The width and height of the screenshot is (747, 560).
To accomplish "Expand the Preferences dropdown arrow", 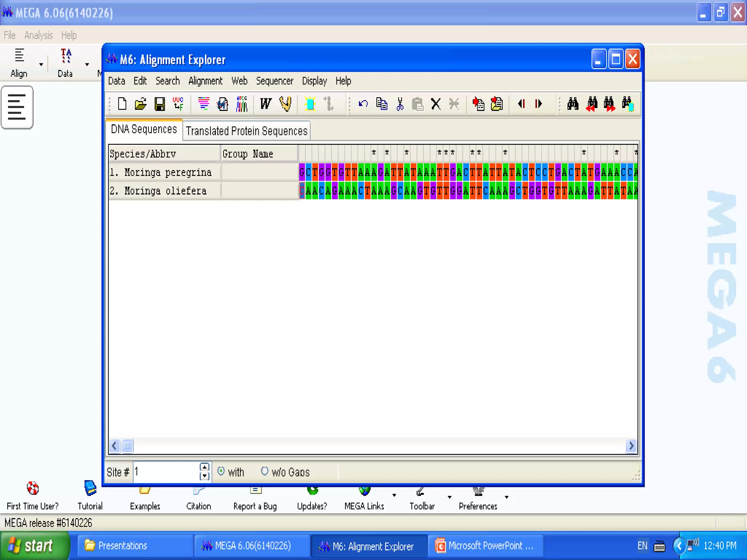I will click(x=507, y=497).
